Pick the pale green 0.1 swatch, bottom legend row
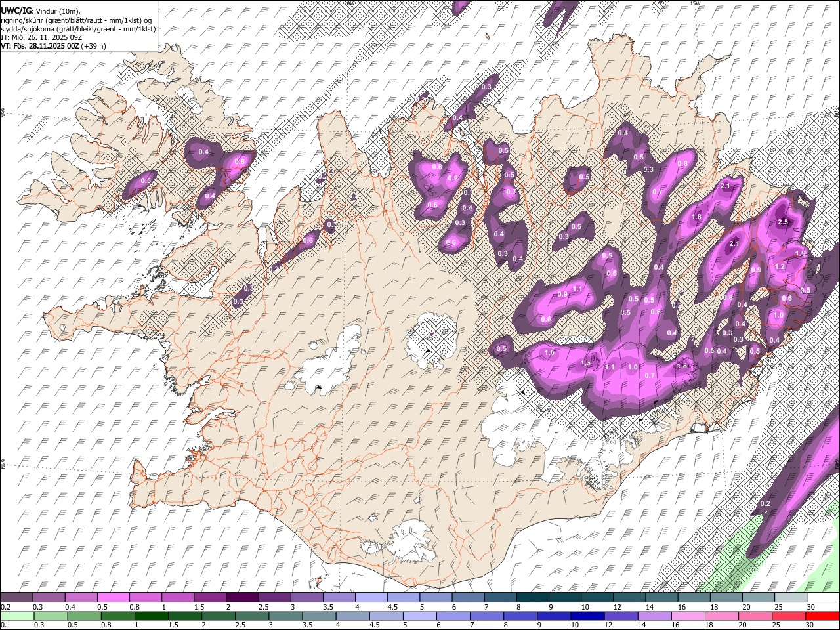Viewport: 840px width, 630px height. (x=17, y=616)
